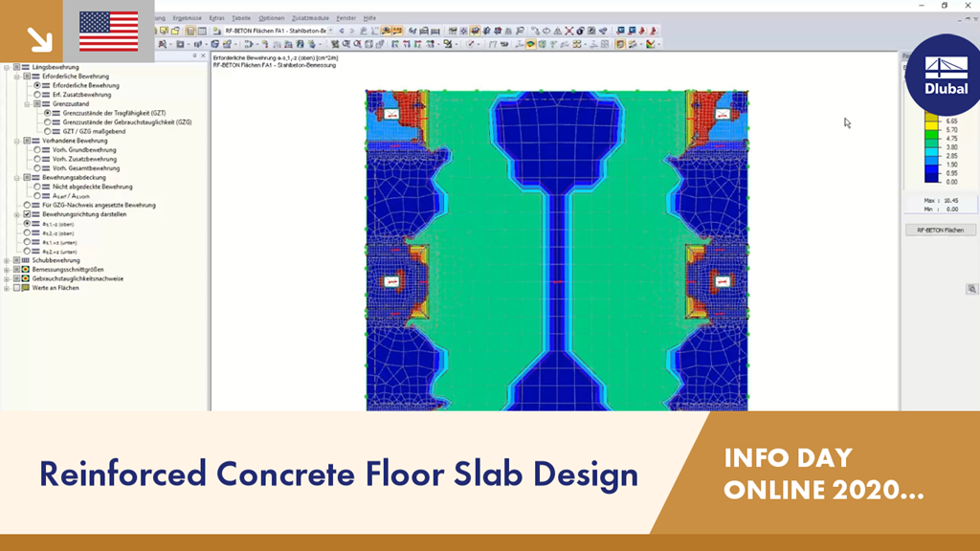
Task: Collapse the Grenzzustand tree node
Action: pos(27,104)
